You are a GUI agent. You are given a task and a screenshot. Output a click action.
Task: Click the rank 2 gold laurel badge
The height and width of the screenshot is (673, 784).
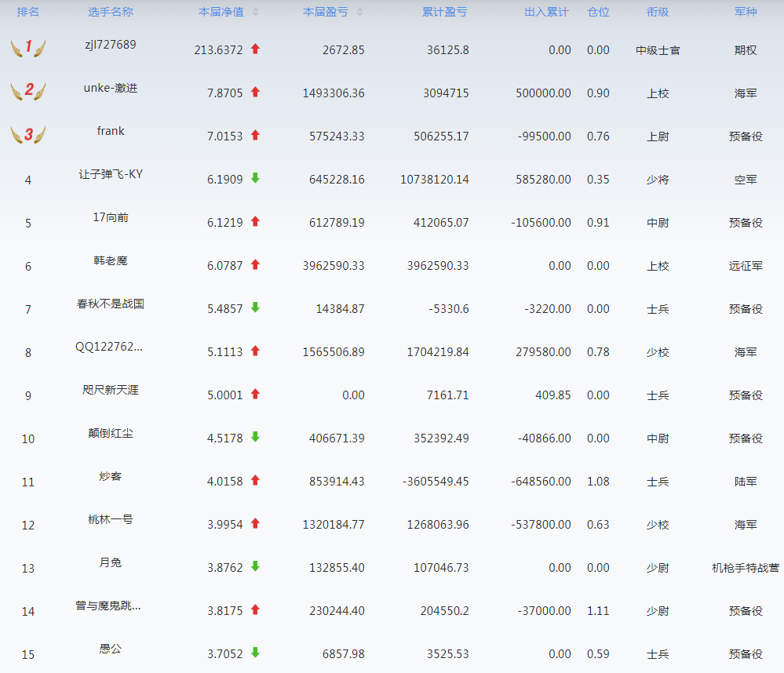point(28,91)
